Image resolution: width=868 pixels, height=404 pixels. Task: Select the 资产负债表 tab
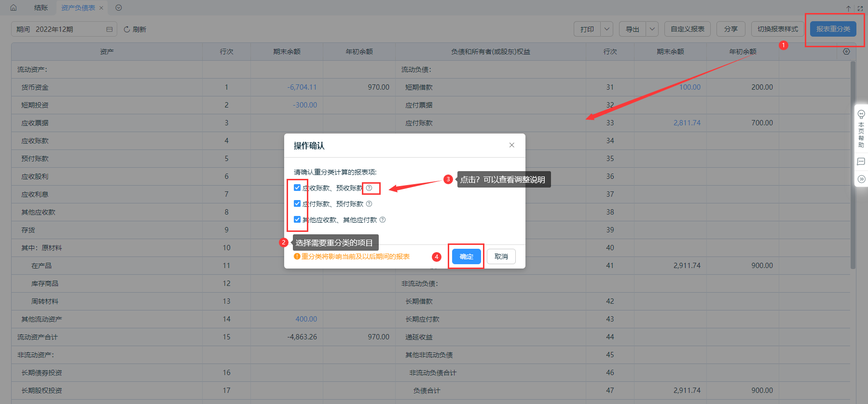click(78, 8)
